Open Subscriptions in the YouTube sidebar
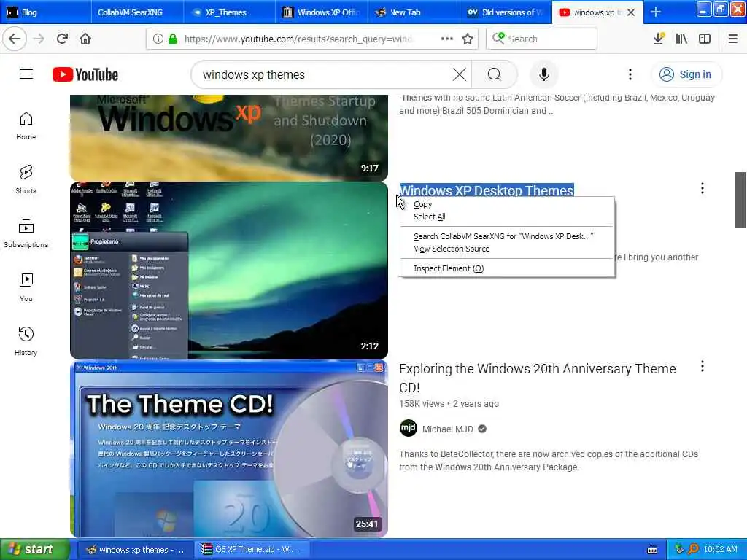Image resolution: width=747 pixels, height=560 pixels. [x=26, y=233]
